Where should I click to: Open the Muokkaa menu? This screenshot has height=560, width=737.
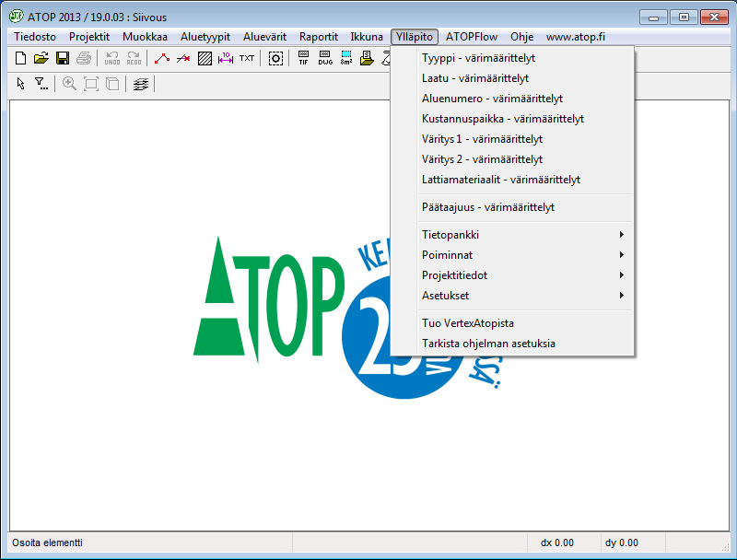(x=145, y=37)
